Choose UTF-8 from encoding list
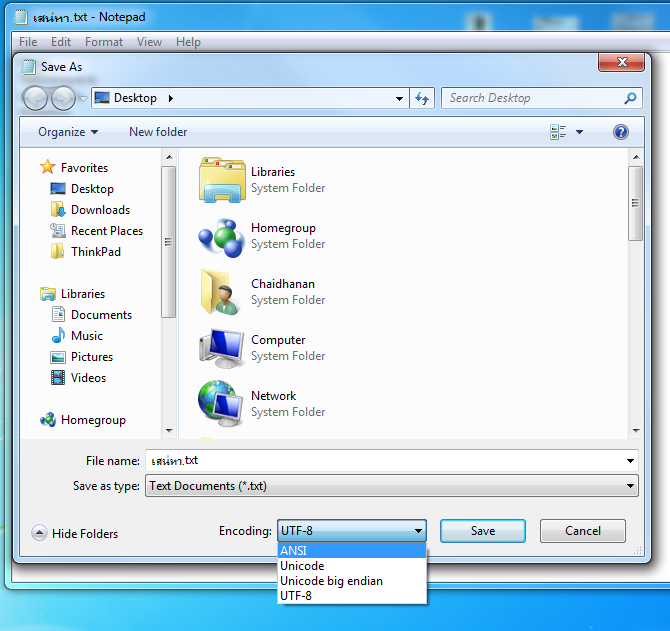Screen dimensions: 670x631 (352, 596)
